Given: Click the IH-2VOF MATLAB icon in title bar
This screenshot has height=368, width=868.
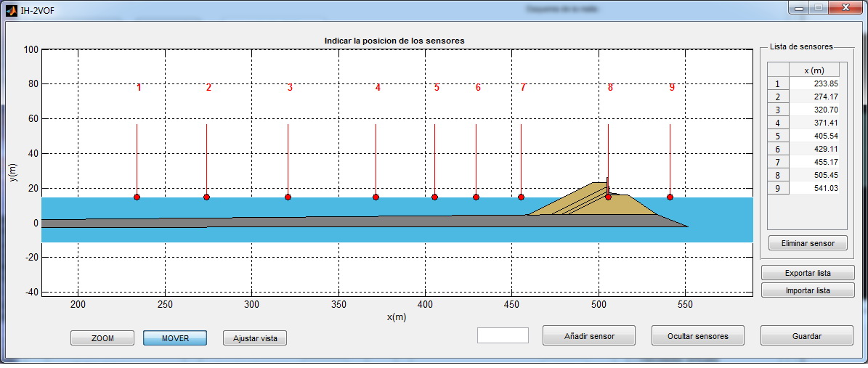Looking at the screenshot, I should pyautogui.click(x=11, y=9).
